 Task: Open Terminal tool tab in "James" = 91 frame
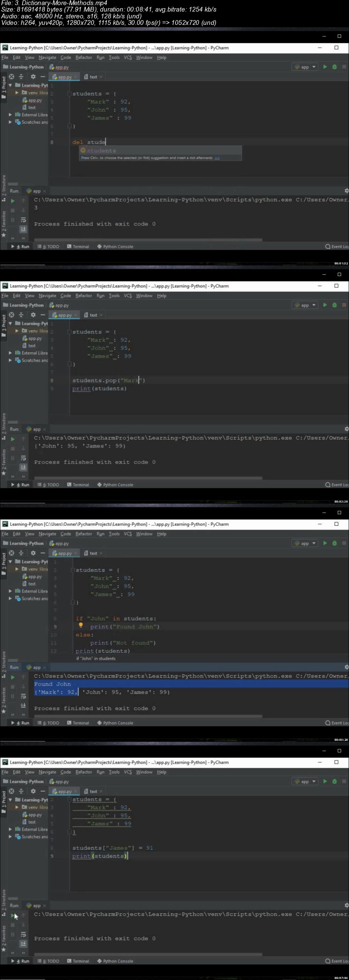[78, 961]
